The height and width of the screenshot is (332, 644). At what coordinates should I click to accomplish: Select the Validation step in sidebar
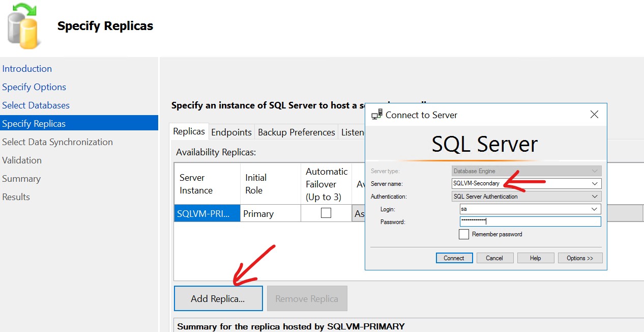coord(22,160)
